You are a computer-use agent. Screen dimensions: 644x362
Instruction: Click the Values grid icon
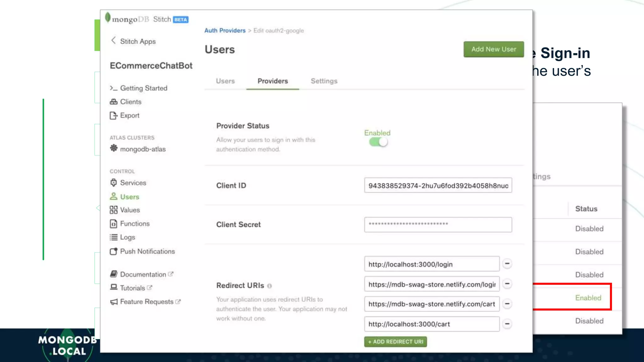(114, 210)
